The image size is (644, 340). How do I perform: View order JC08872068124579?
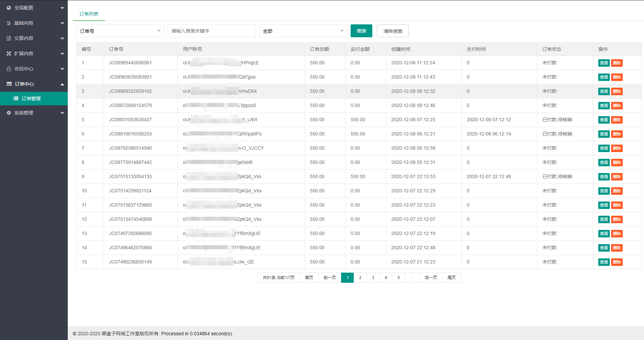[x=604, y=106]
